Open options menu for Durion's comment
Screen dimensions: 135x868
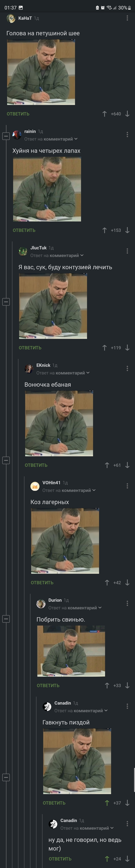[127, 603]
